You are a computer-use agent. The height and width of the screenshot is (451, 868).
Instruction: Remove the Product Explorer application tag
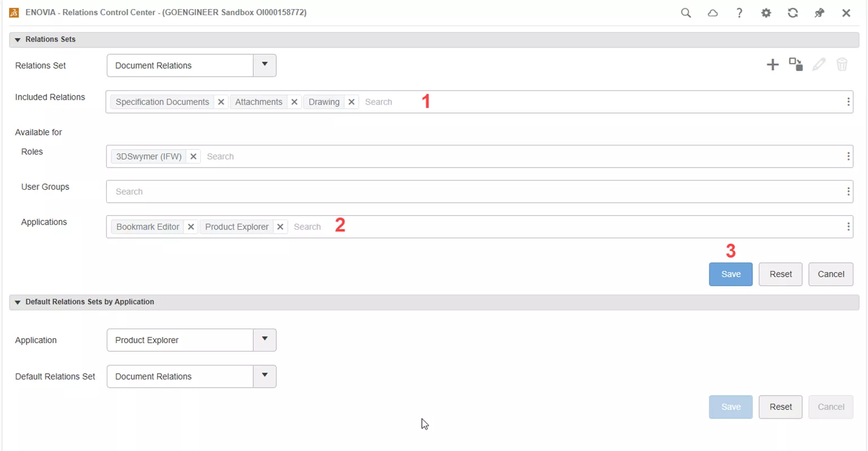click(x=280, y=227)
